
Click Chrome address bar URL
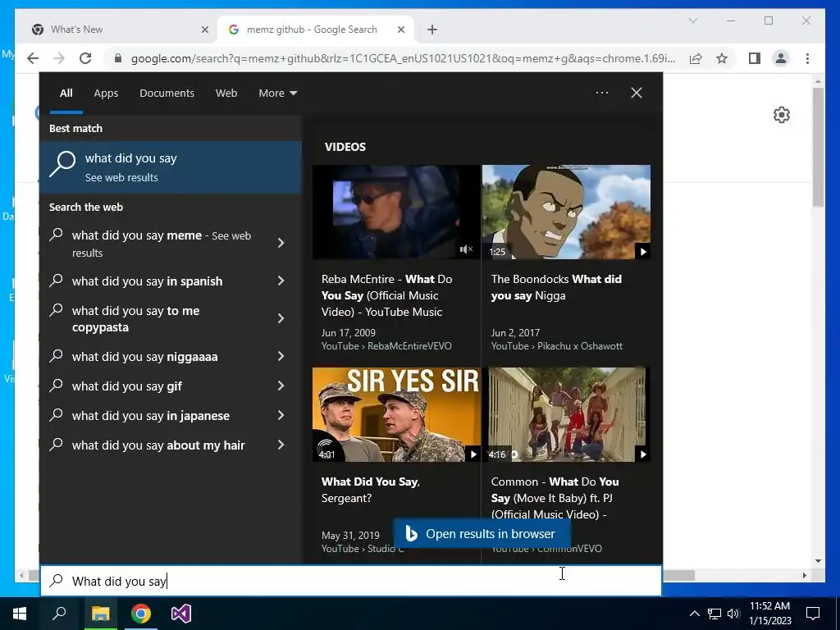[403, 58]
